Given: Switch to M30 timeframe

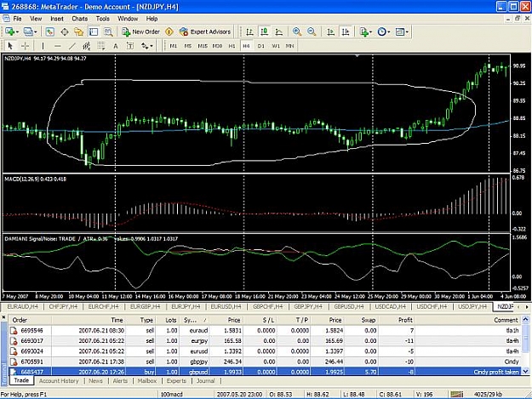Looking at the screenshot, I should coord(217,46).
